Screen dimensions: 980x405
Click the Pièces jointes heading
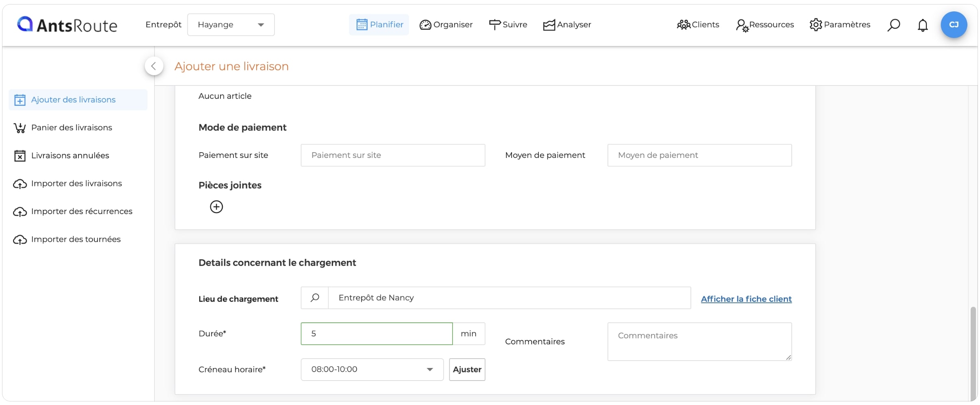coord(230,185)
